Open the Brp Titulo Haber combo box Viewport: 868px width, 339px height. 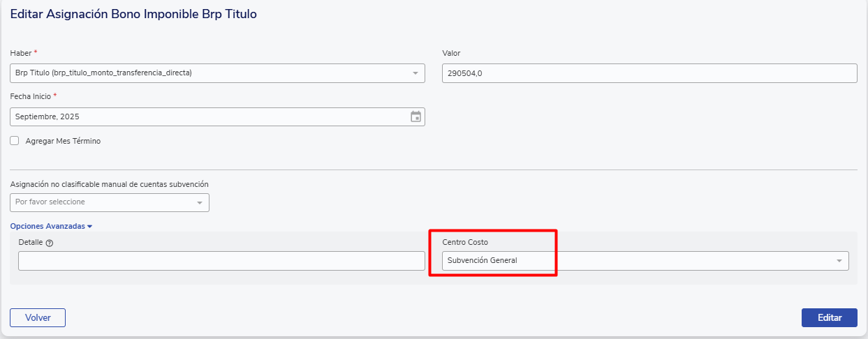(x=209, y=73)
